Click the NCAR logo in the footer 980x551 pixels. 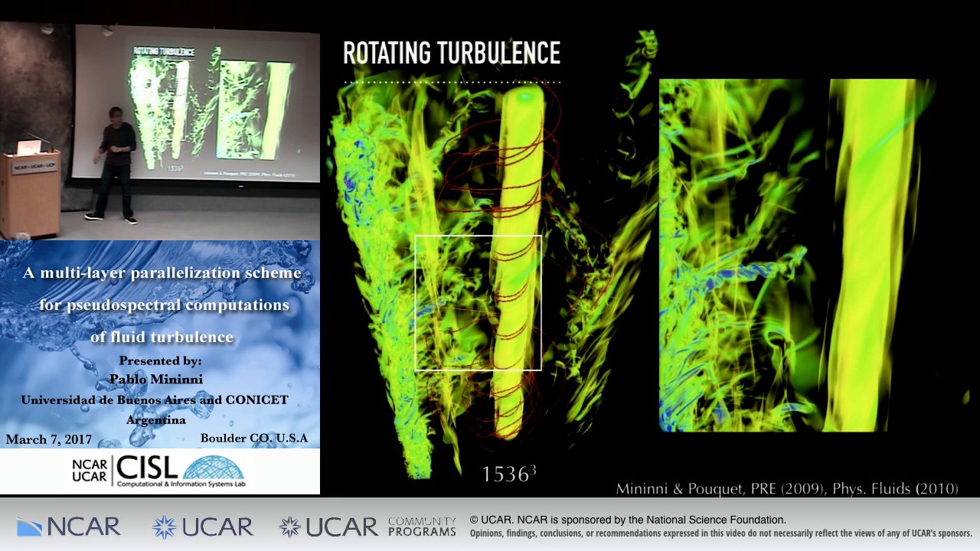[69, 527]
